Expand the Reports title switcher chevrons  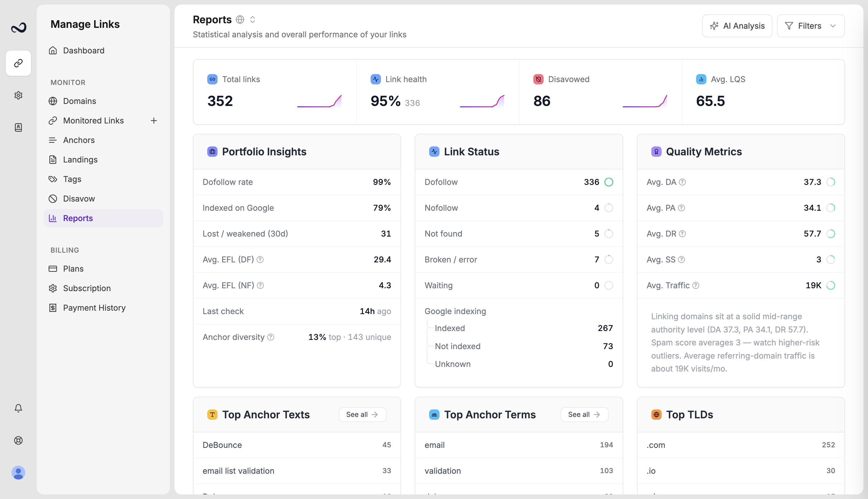coord(253,20)
